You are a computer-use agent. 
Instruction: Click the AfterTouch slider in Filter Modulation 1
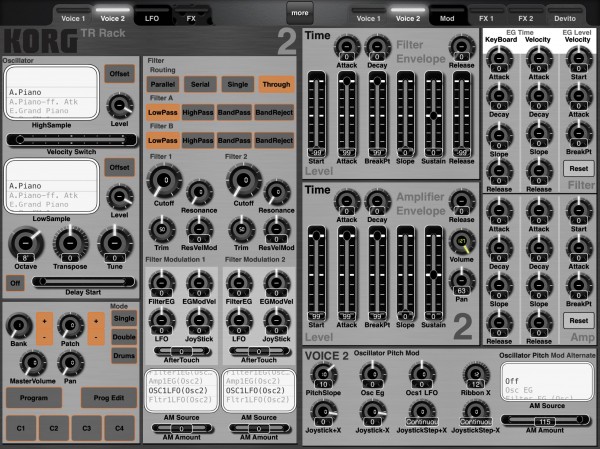click(x=182, y=351)
